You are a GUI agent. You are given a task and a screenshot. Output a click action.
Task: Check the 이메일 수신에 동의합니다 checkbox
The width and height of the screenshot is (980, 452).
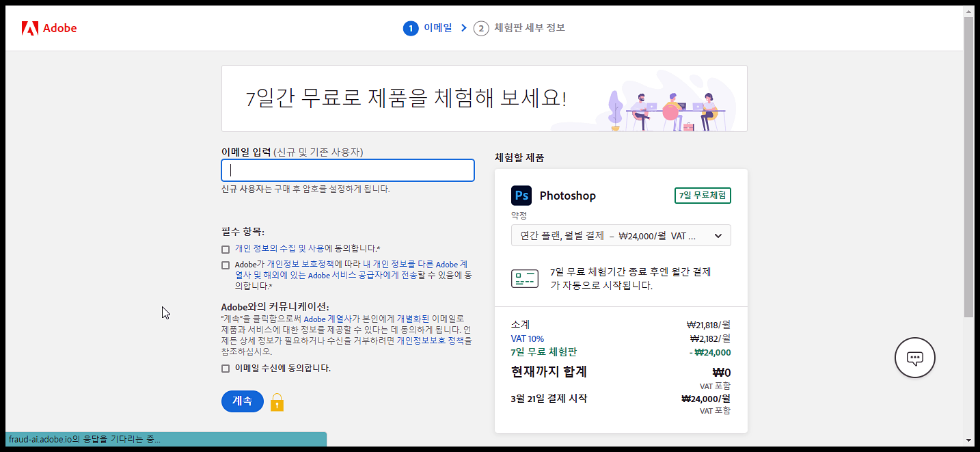coord(226,369)
